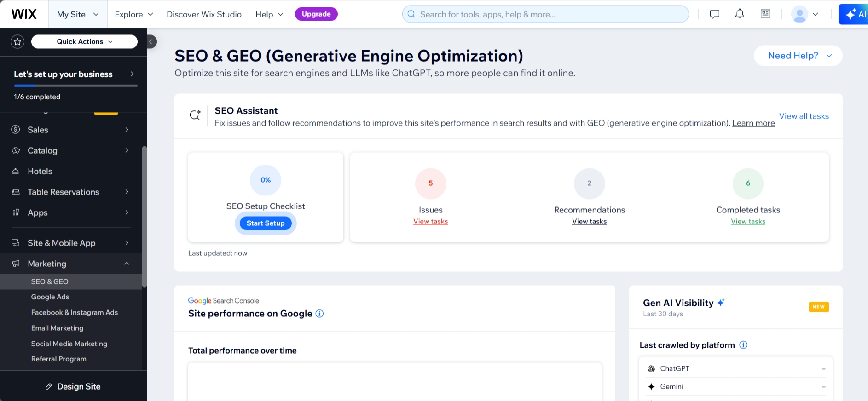Image resolution: width=868 pixels, height=401 pixels.
Task: Collapse the sidebar with arrow button
Action: 151,42
